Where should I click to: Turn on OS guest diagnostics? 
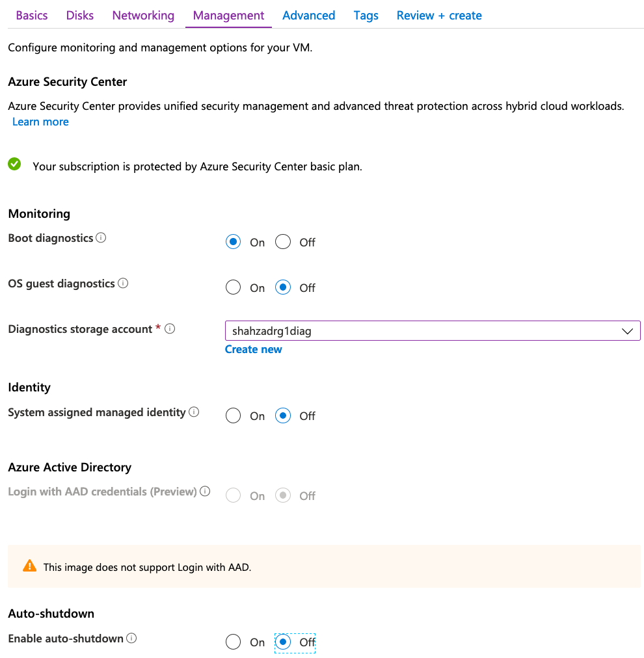(x=233, y=287)
